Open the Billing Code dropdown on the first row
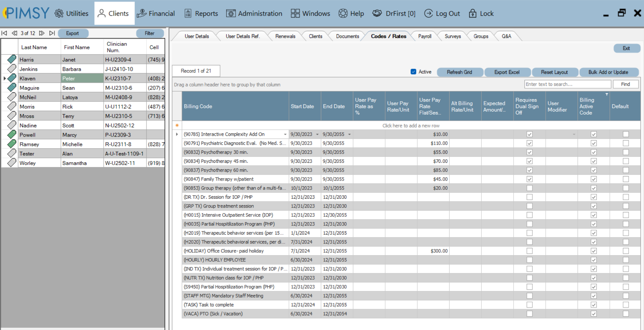The height and width of the screenshot is (330, 644). (x=286, y=134)
